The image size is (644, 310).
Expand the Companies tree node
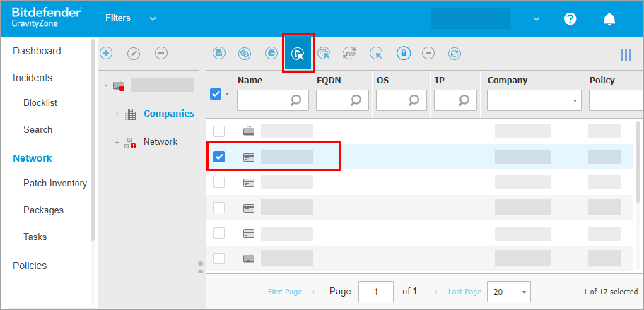(117, 114)
